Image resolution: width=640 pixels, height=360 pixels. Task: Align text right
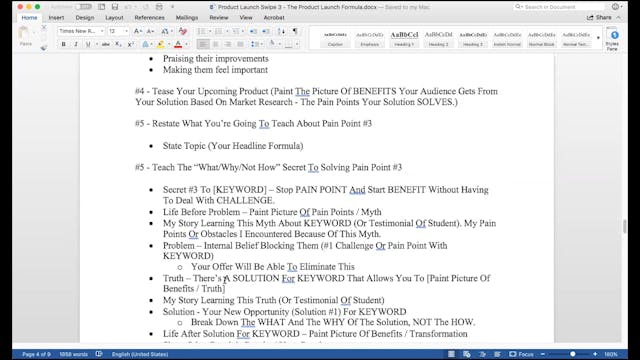tap(228, 44)
